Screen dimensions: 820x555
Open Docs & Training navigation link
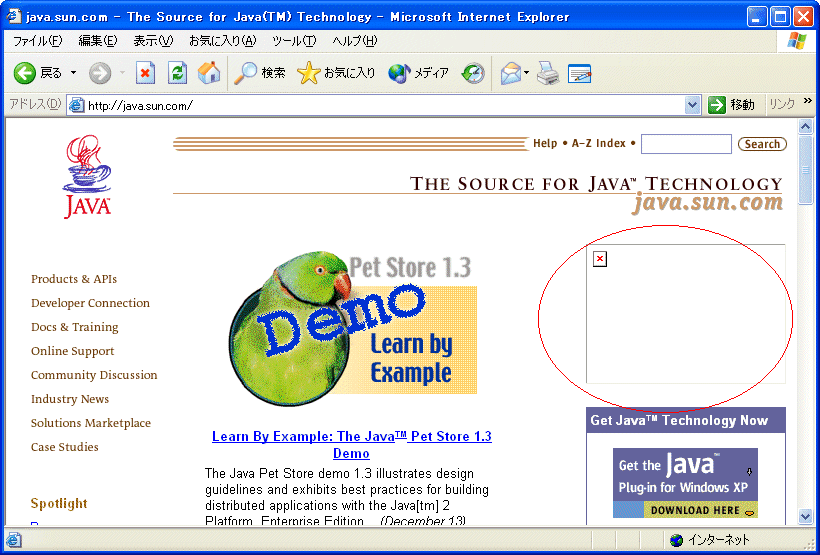75,327
